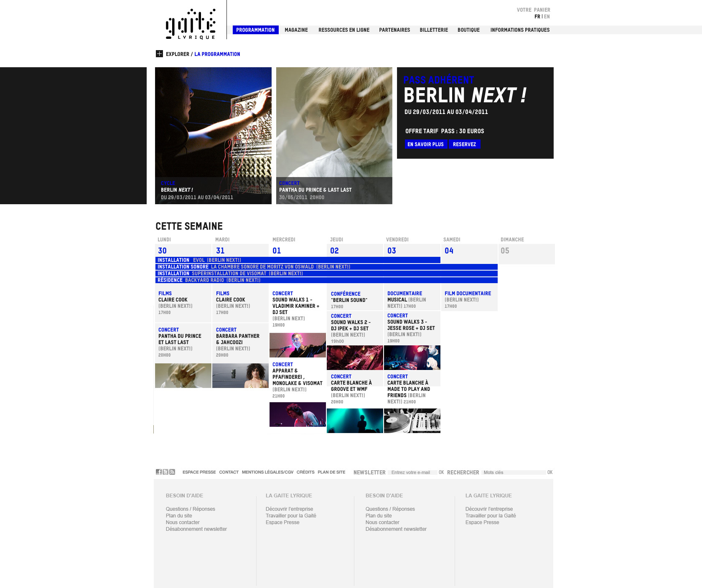Screen dimensions: 702x588
Task: Click Barbara Panther concert photo
Action: (240, 376)
